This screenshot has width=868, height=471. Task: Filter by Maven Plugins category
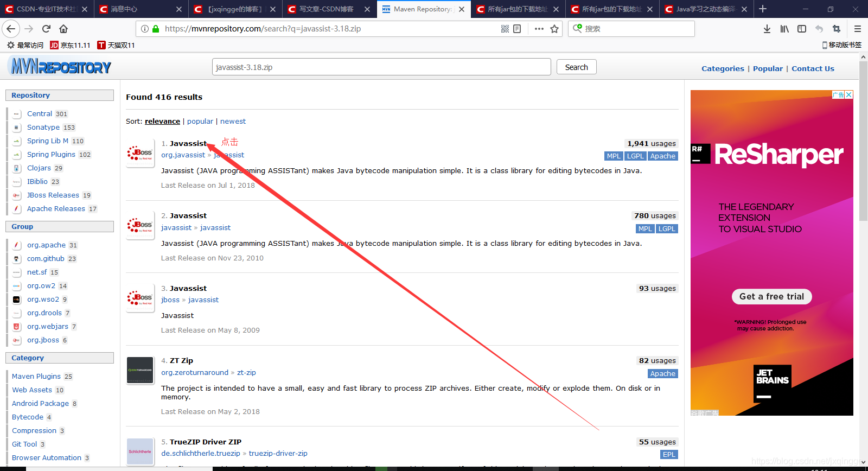pyautogui.click(x=36, y=376)
